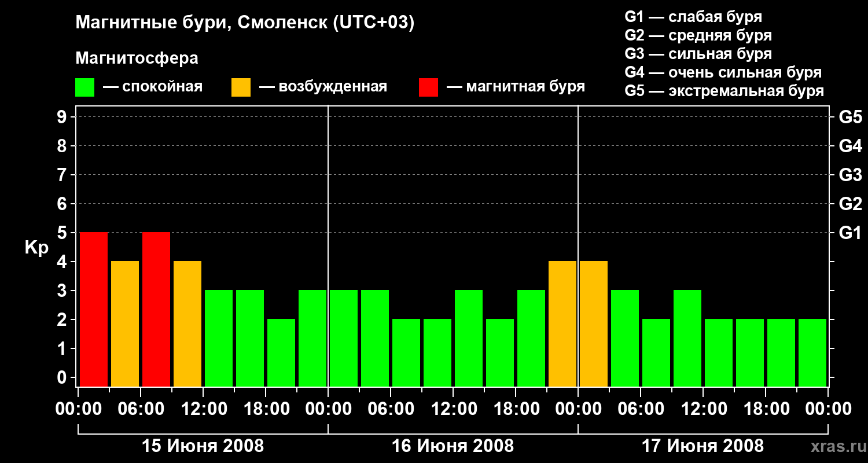This screenshot has width=868, height=463.
Task: Click the G2 label on right axis
Action: 851,204
